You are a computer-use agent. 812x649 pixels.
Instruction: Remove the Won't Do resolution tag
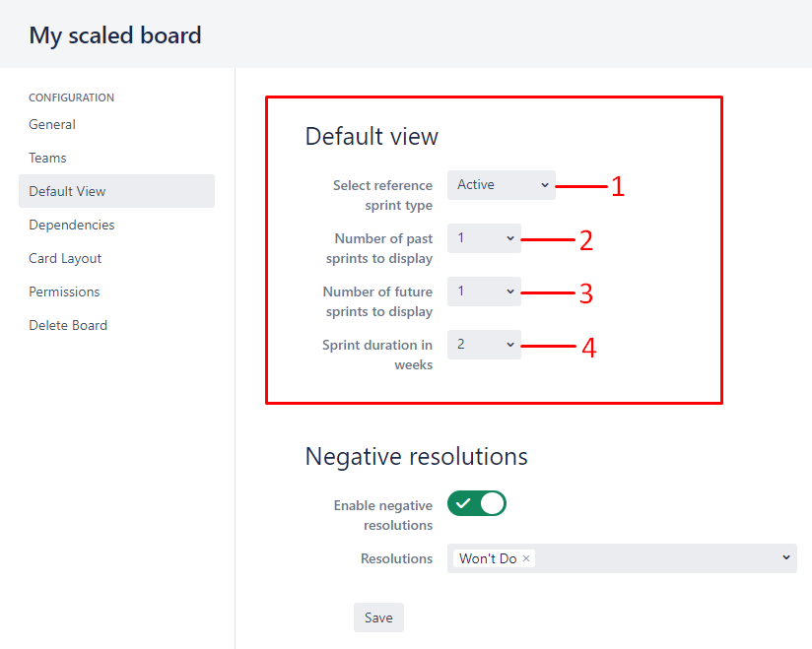tap(525, 558)
